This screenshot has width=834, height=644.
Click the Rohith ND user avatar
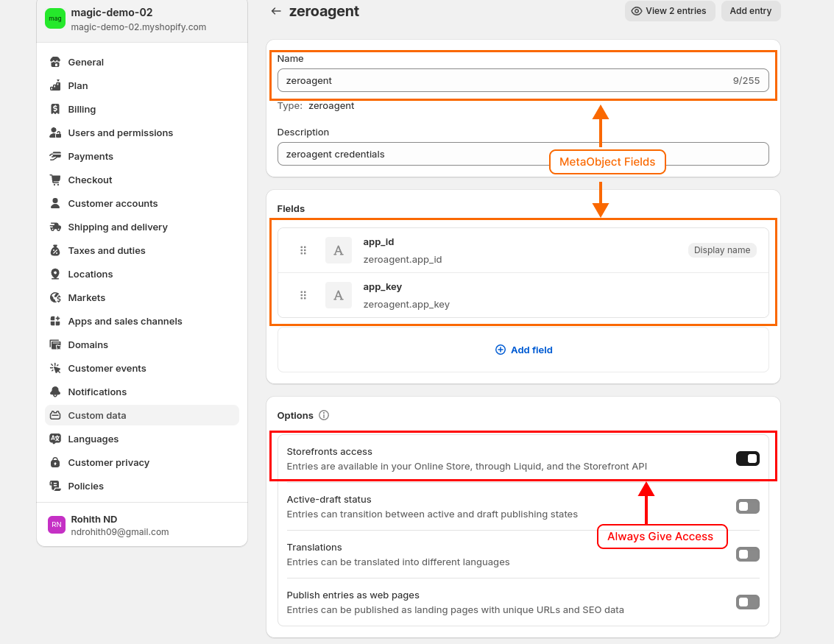[x=57, y=524]
